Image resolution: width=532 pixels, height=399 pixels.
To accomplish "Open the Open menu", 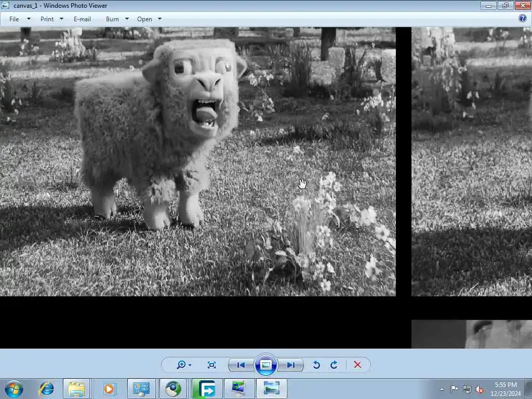I will 144,19.
